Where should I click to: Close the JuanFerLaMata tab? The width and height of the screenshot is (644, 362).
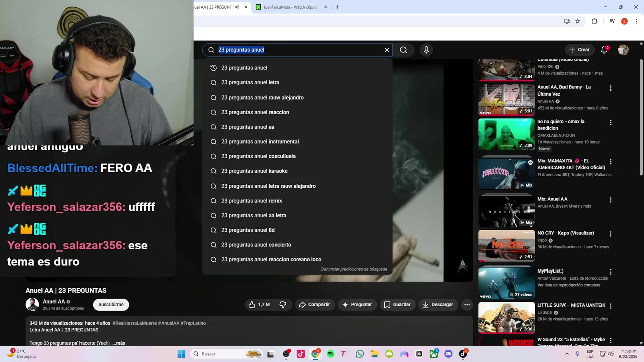pyautogui.click(x=326, y=7)
